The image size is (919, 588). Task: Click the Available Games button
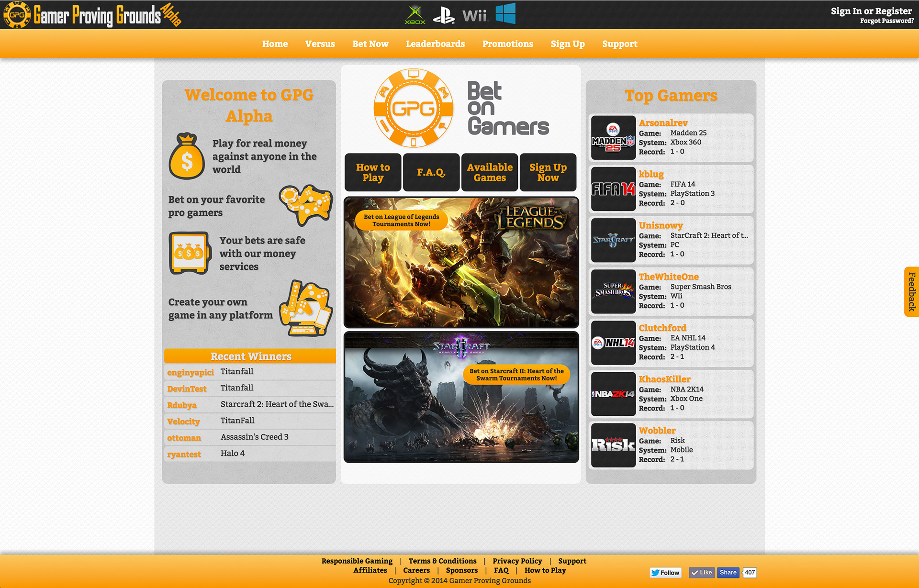[x=490, y=172]
